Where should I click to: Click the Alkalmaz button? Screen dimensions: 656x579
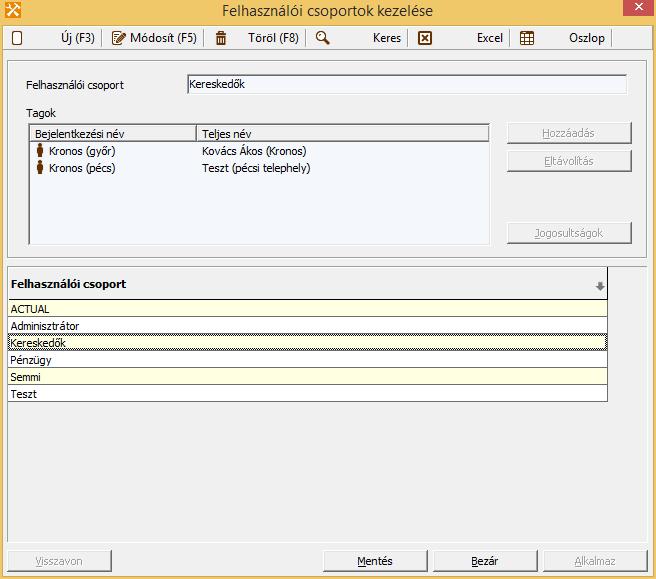point(595,561)
